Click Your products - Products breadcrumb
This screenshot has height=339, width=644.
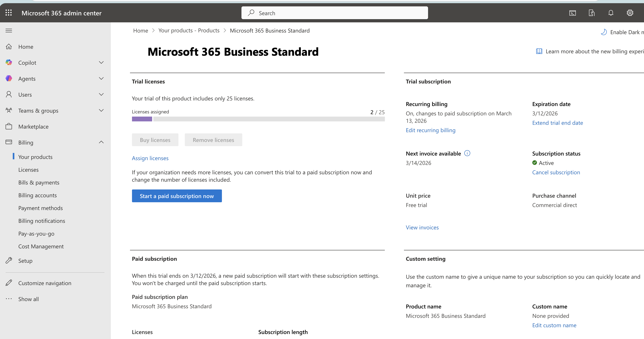click(x=189, y=30)
